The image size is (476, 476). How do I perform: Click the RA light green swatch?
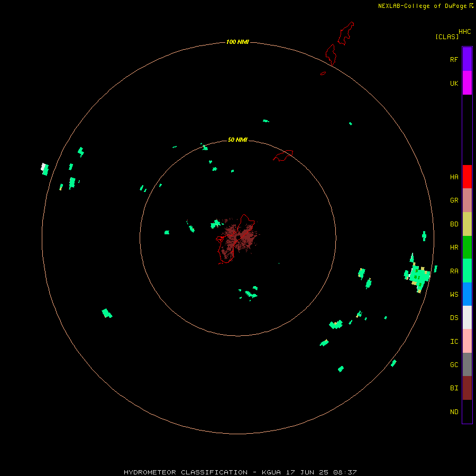(467, 271)
